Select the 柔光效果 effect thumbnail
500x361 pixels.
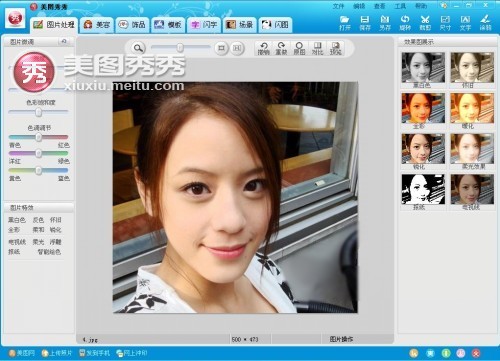472,149
